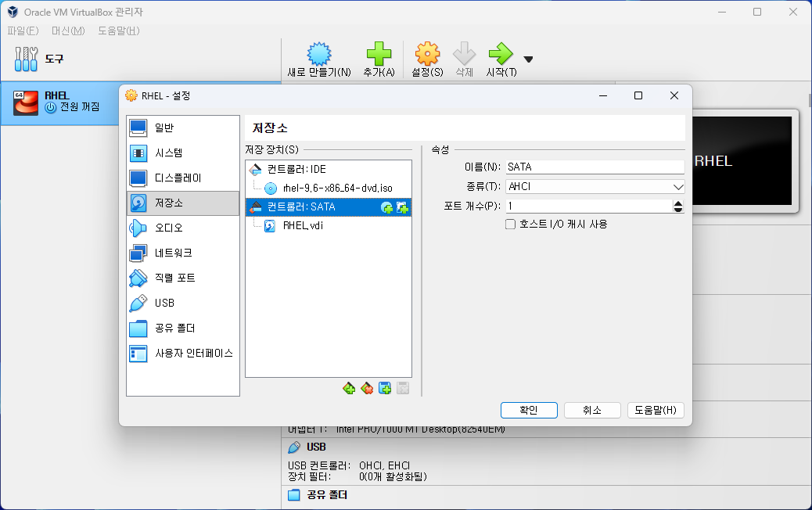Click RHEL preview thumbnail in manager window
The image size is (812, 510).
click(x=742, y=161)
